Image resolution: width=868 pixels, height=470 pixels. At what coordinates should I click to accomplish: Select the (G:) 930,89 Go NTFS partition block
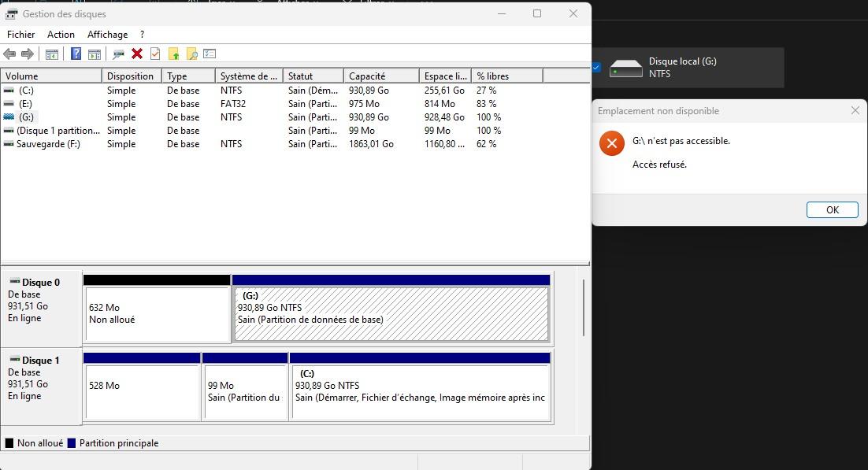tap(391, 309)
